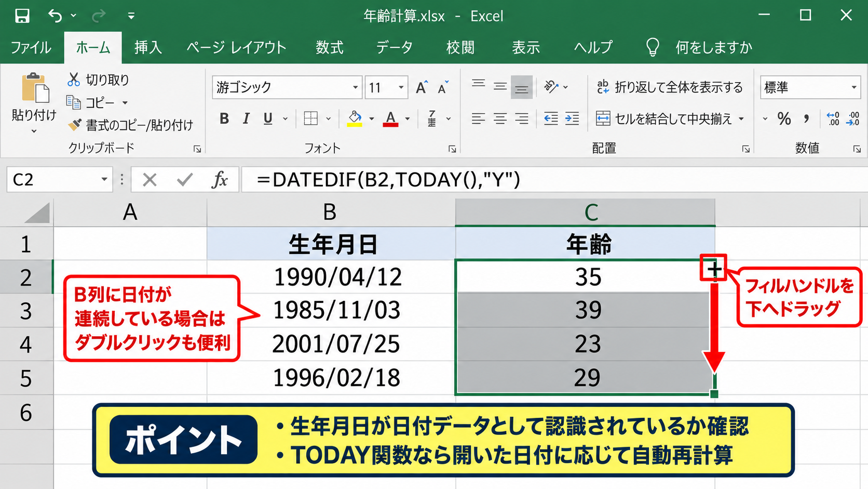Apply the red font color A
This screenshot has width=868, height=489.
(390, 118)
